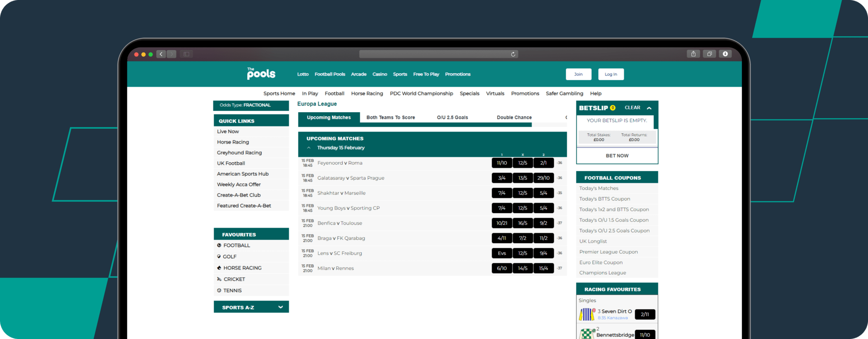This screenshot has width=868, height=339.
Task: Select Milan v Rennes draw odds 14/5
Action: [x=523, y=268]
